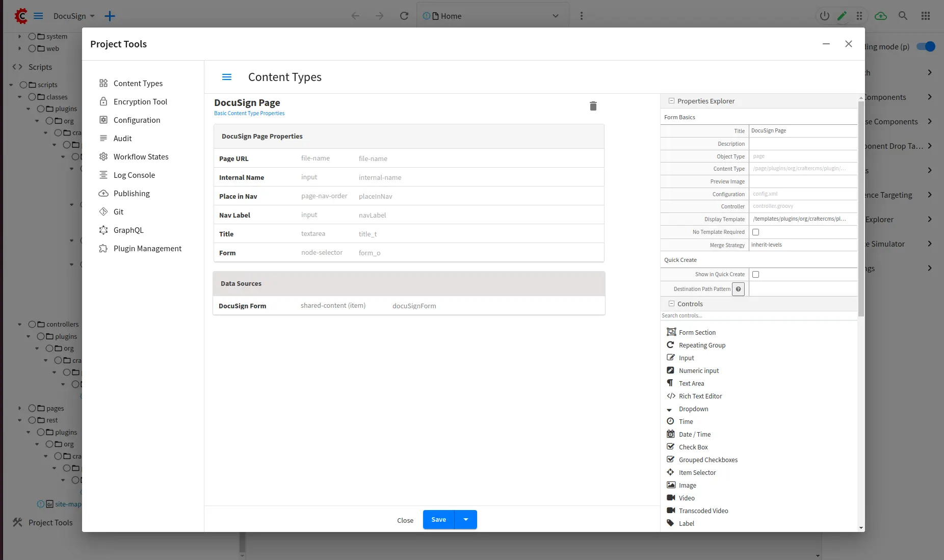Open the GraphQL tool in sidebar
944x560 pixels.
point(128,230)
